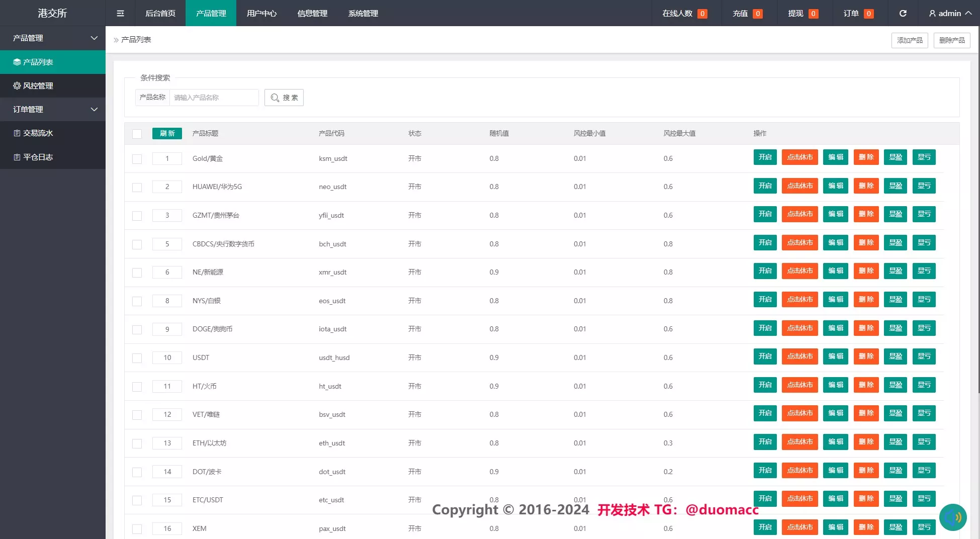Collapse sidebar with the hamburger menu icon
980x539 pixels.
120,13
